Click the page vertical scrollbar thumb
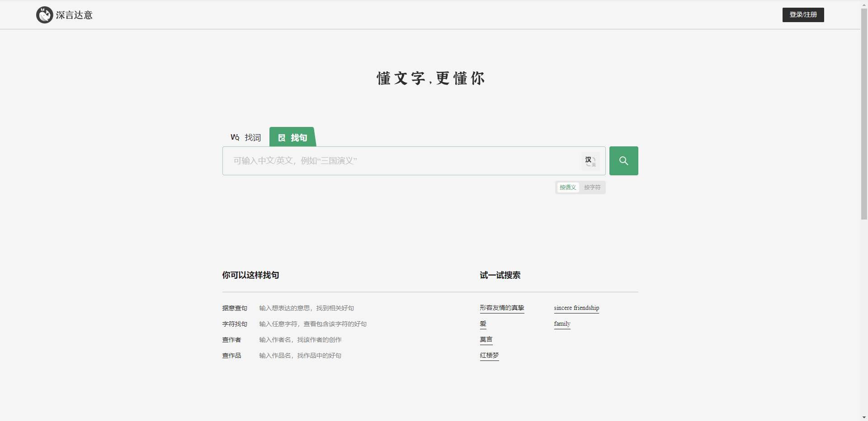Image resolution: width=868 pixels, height=421 pixels. pyautogui.click(x=864, y=113)
